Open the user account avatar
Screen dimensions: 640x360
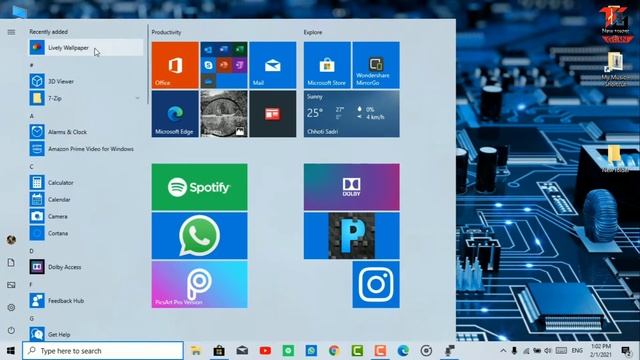[11, 240]
